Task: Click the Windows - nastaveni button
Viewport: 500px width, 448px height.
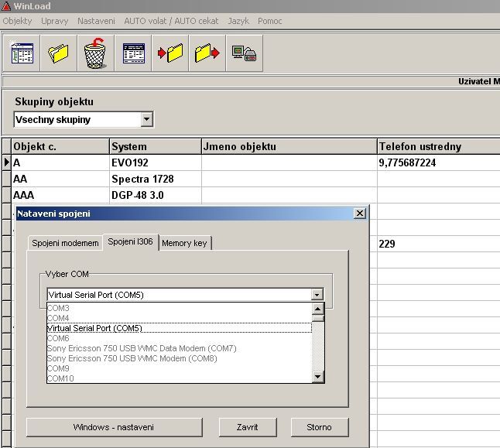Action: (114, 427)
